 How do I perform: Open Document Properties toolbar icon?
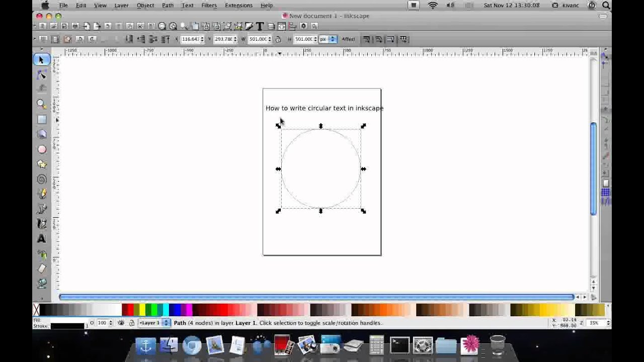point(315,26)
